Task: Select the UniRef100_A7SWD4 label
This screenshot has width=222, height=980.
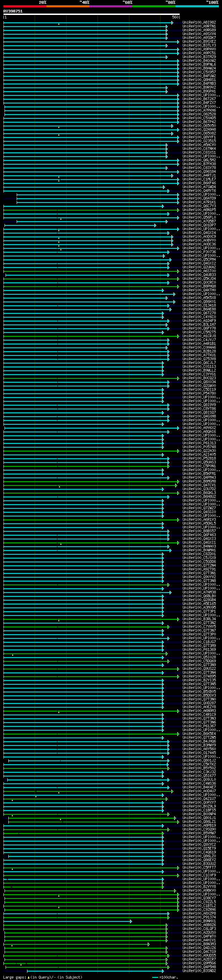Action: coord(199,187)
